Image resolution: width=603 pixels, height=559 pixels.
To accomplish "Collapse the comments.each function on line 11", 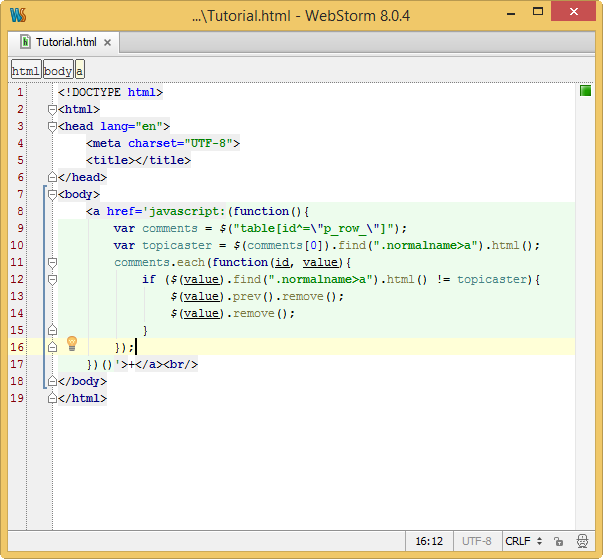I will click(x=53, y=263).
